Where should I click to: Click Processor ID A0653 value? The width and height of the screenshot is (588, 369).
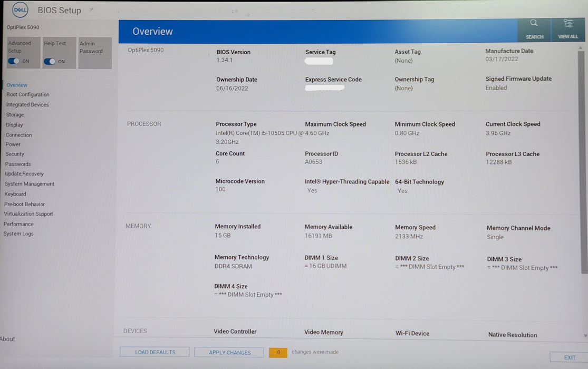[x=313, y=162]
